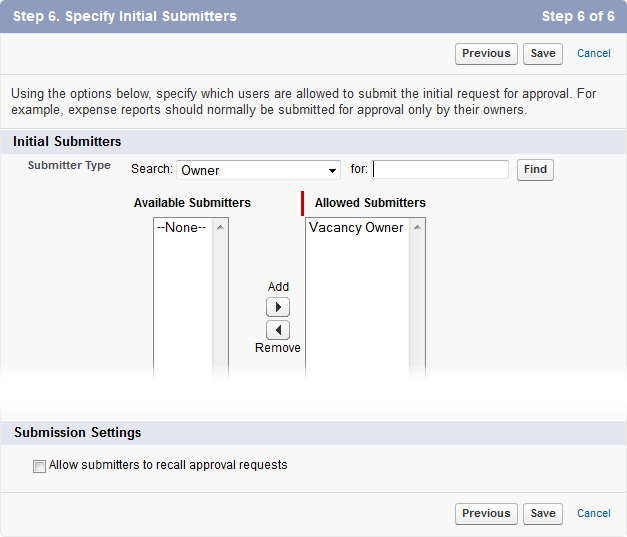Go back using the bottom Previous button
Viewport: 627px width, 537px height.
point(486,514)
